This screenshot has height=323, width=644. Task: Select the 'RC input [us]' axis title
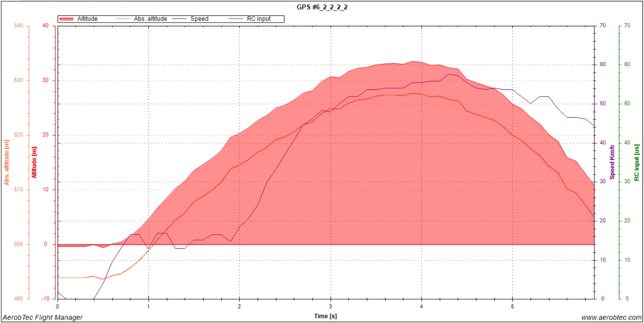pos(637,162)
